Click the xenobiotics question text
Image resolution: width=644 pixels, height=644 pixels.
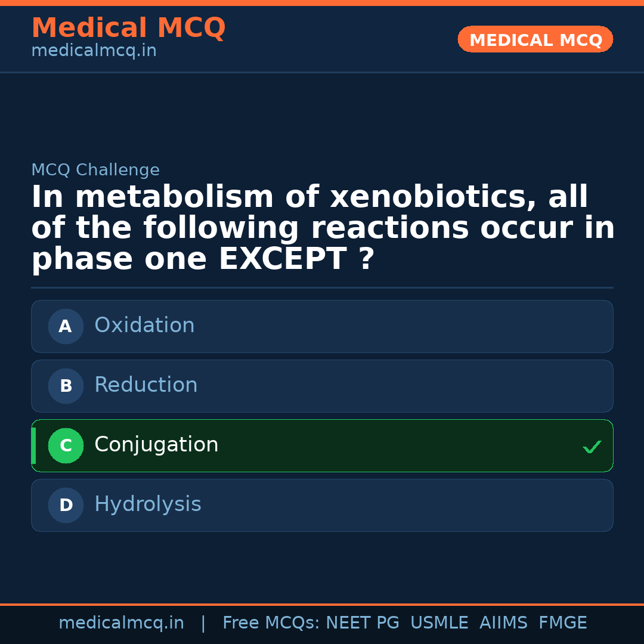[322, 228]
